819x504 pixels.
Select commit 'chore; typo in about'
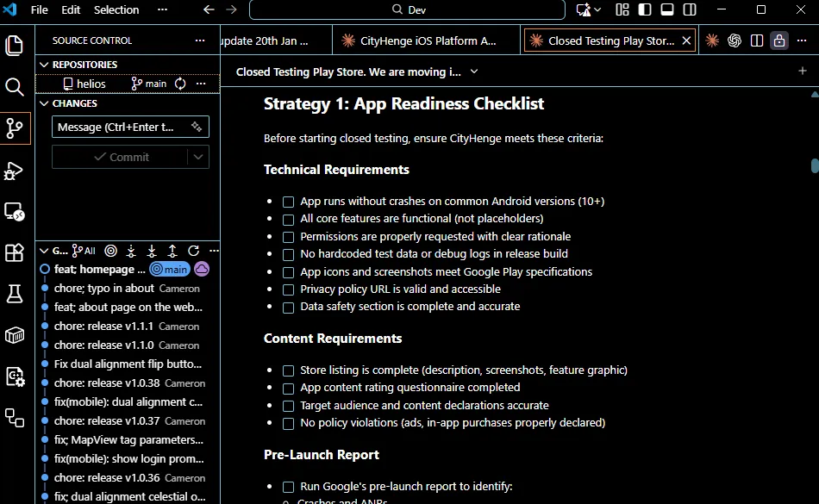pos(104,288)
